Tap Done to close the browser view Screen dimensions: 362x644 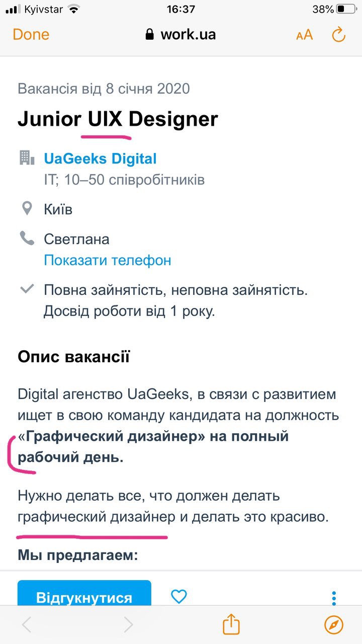pyautogui.click(x=31, y=34)
